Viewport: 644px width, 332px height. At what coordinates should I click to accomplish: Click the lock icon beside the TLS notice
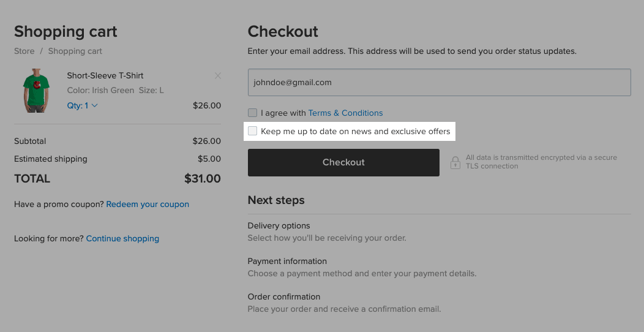click(x=455, y=162)
